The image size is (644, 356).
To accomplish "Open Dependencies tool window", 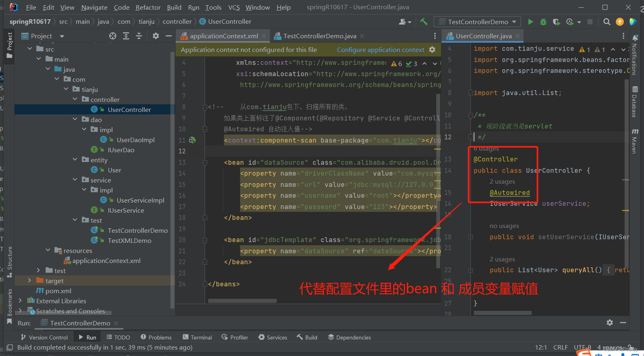I will (x=349, y=337).
